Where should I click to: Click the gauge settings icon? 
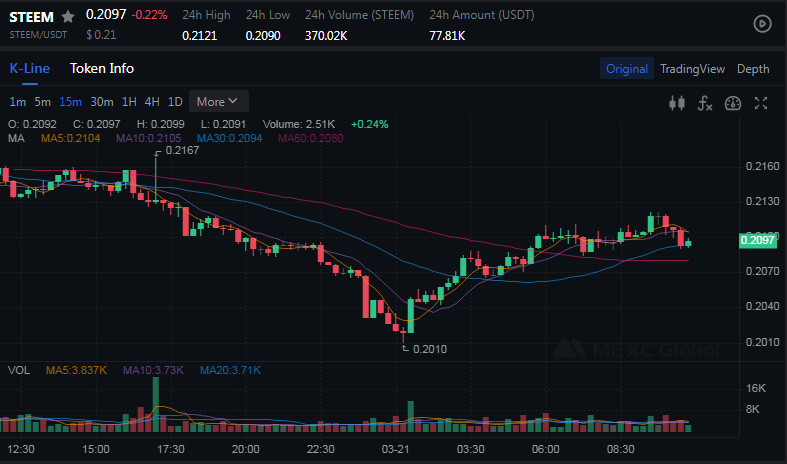coord(732,102)
